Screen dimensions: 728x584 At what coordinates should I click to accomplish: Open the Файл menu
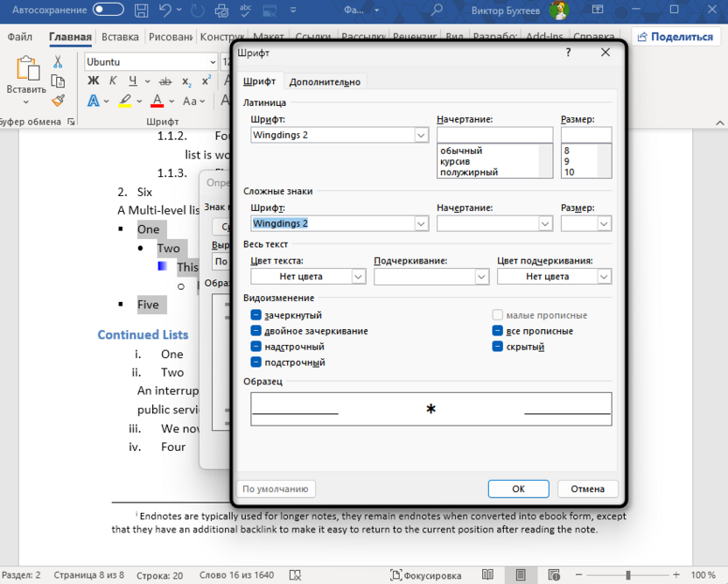(x=20, y=37)
